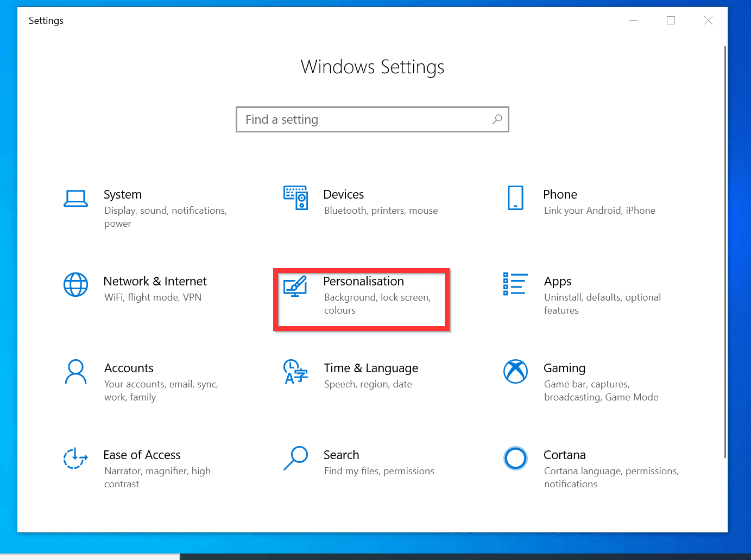This screenshot has width=751, height=560.
Task: Click "Your accounts, email, sync" description
Action: point(161,391)
